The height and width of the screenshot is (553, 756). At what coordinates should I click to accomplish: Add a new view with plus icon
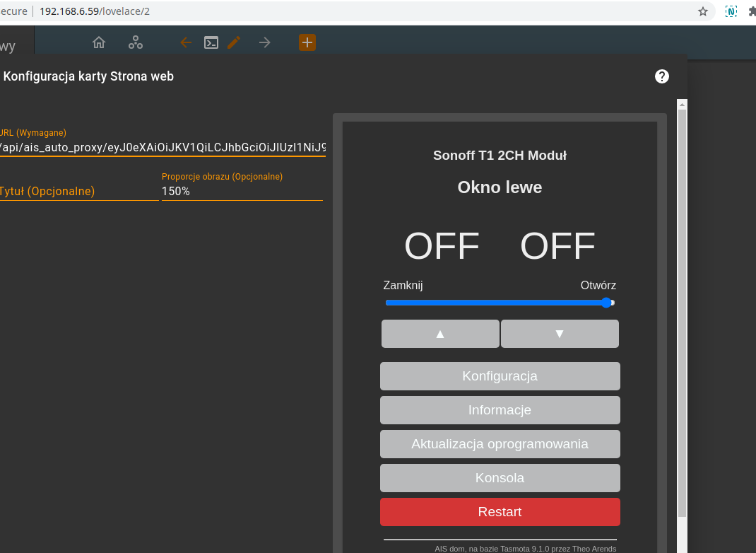(307, 42)
